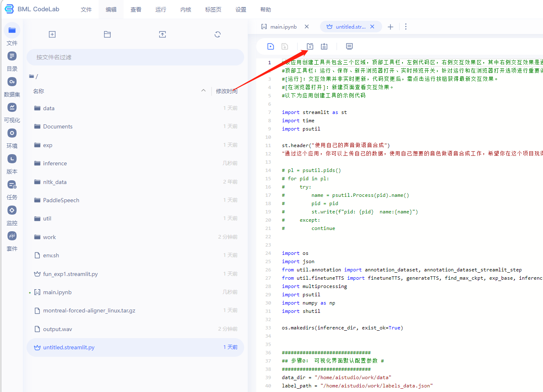
Task: Select the nltk_data folder
Action: pyautogui.click(x=135, y=182)
